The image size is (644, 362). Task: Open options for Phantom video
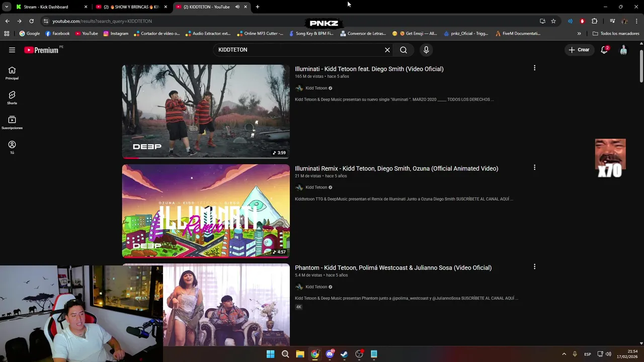534,266
